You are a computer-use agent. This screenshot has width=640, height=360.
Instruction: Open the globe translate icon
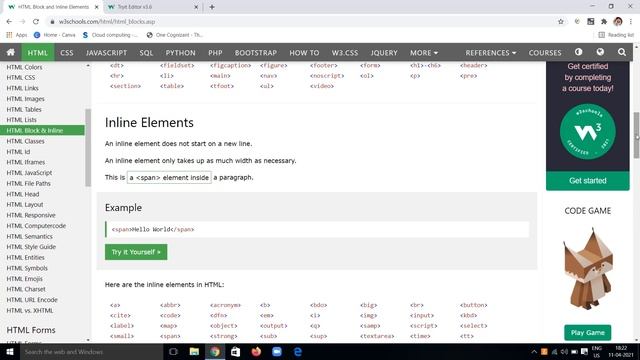600,52
